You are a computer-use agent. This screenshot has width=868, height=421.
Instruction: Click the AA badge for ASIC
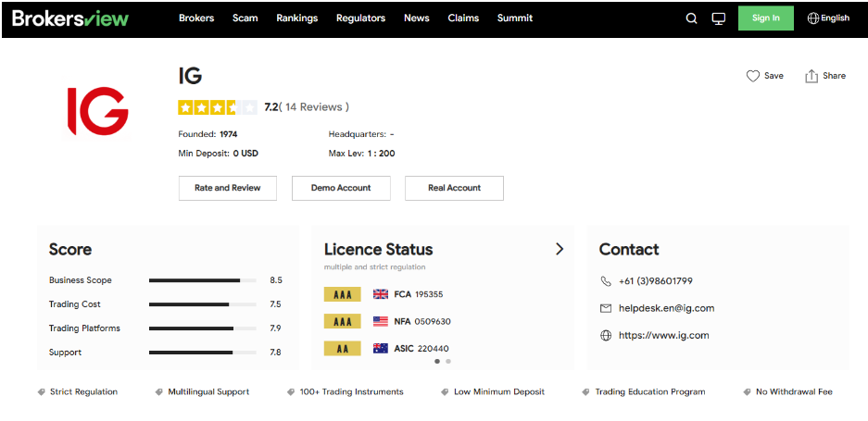point(342,349)
